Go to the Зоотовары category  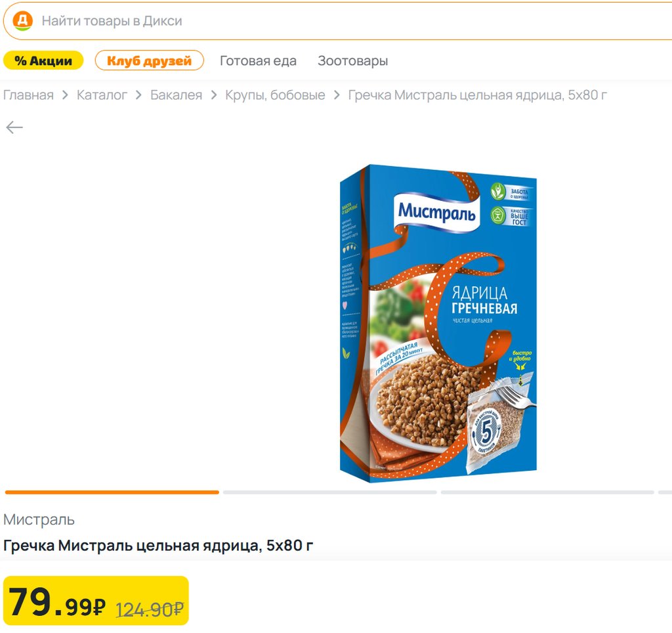click(352, 61)
